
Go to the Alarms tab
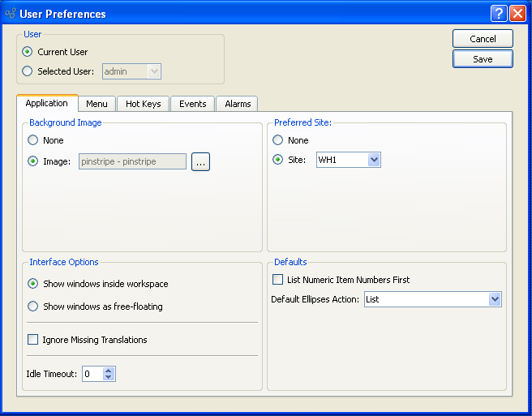click(x=238, y=104)
